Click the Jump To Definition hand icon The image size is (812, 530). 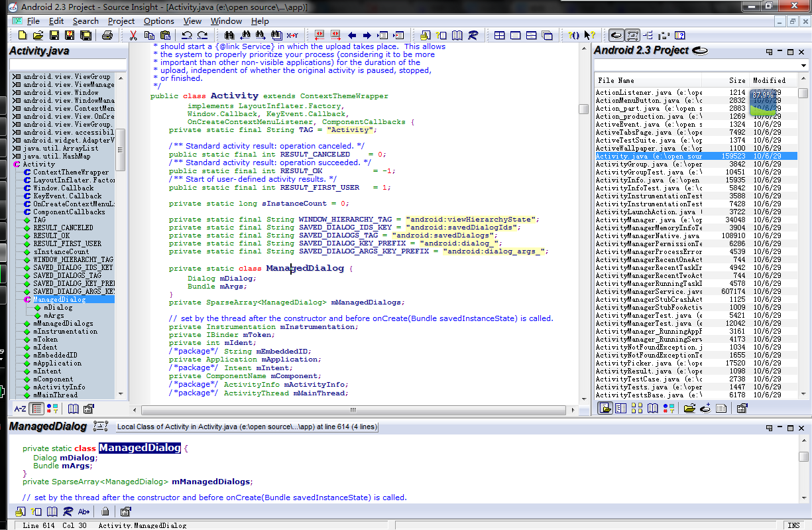[424, 35]
